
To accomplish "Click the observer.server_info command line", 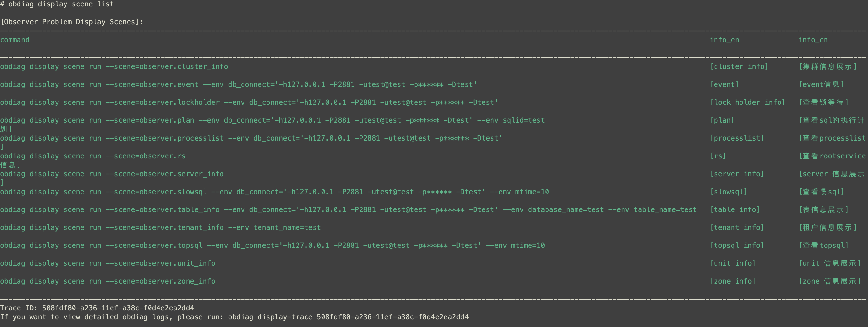I will tap(112, 174).
